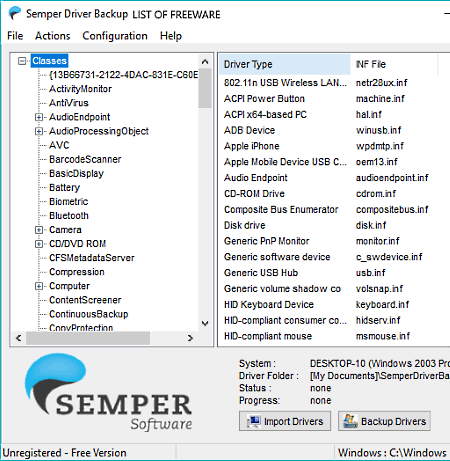Select the BasicDisplay class
Image resolution: width=450 pixels, height=461 pixels.
[76, 173]
